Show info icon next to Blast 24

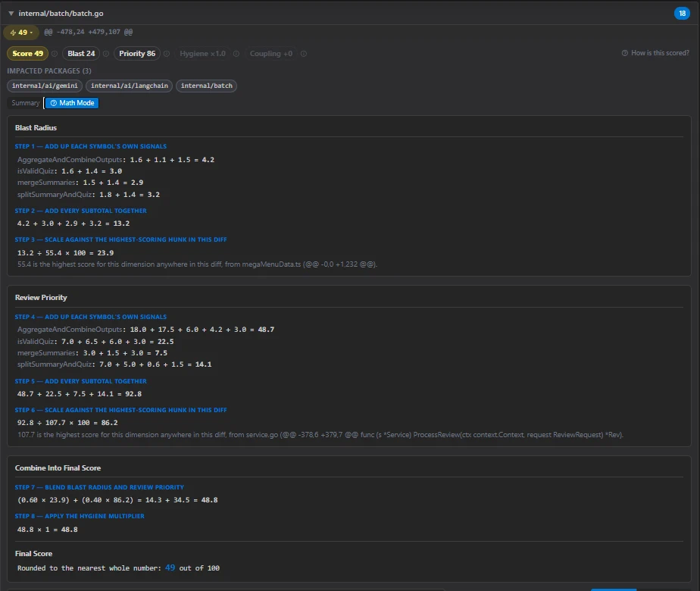pos(106,54)
